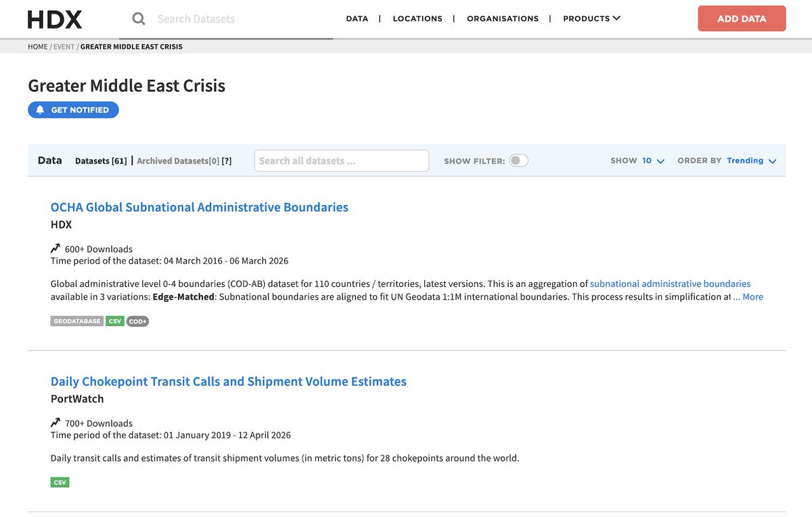Viewport: 812px width, 517px height.
Task: Open the SHOW 10 results dropdown
Action: pos(653,160)
